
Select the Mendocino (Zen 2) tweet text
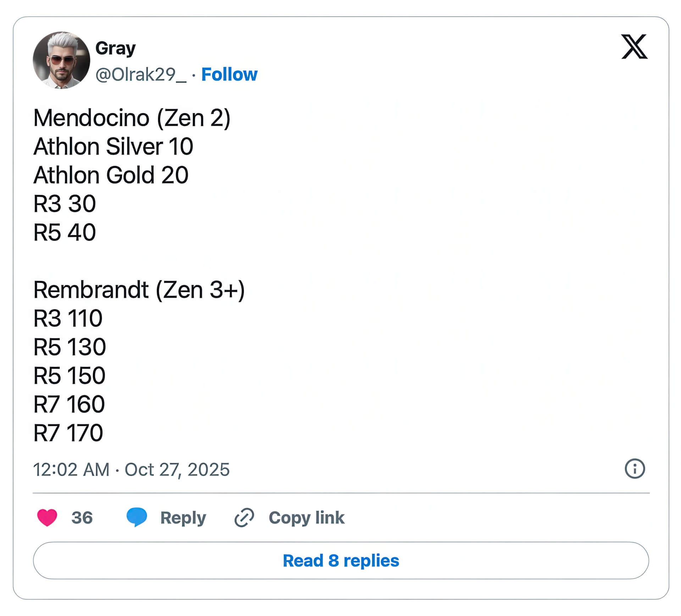pos(131,117)
